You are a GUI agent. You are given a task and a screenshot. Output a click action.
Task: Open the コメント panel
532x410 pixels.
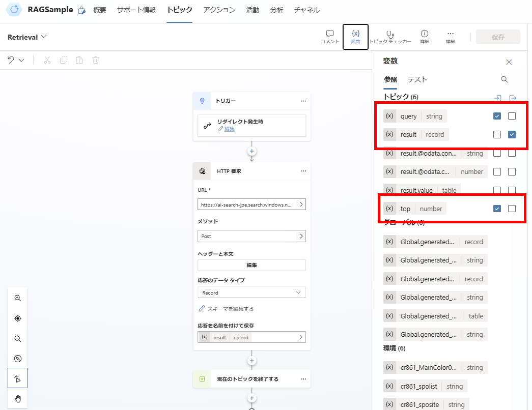329,36
